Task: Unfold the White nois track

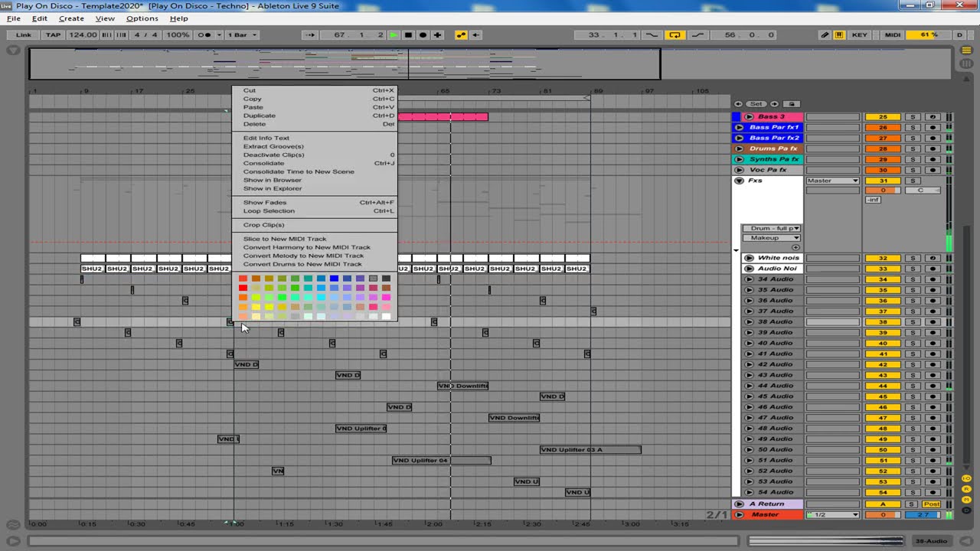Action: pos(750,258)
